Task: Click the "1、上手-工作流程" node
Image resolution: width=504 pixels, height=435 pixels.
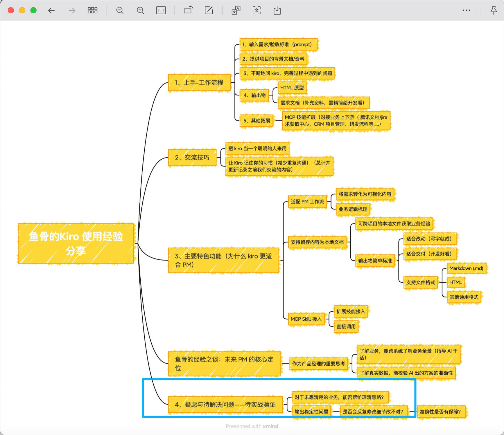Action: click(x=199, y=83)
